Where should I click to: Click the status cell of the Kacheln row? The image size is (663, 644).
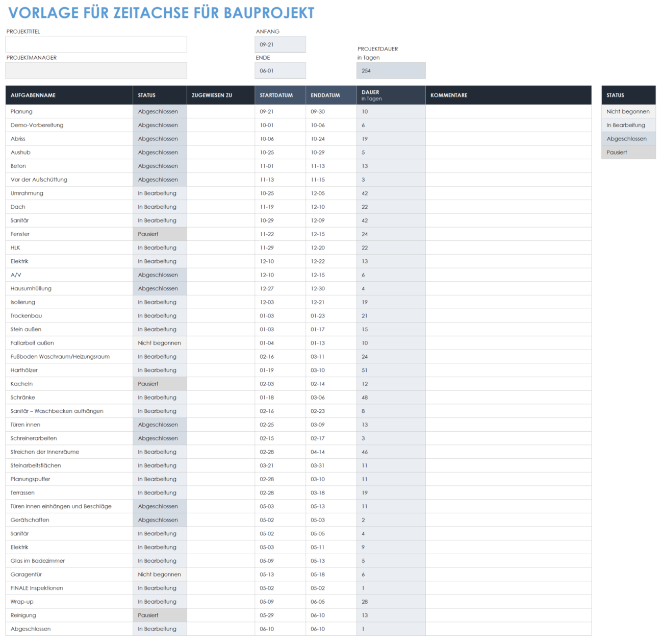[x=160, y=383]
